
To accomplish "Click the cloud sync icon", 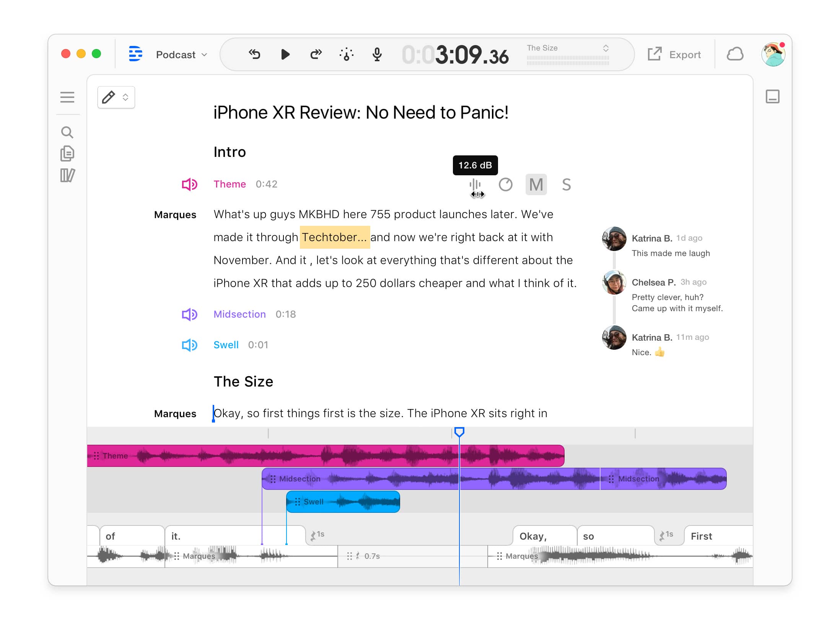I will (734, 54).
